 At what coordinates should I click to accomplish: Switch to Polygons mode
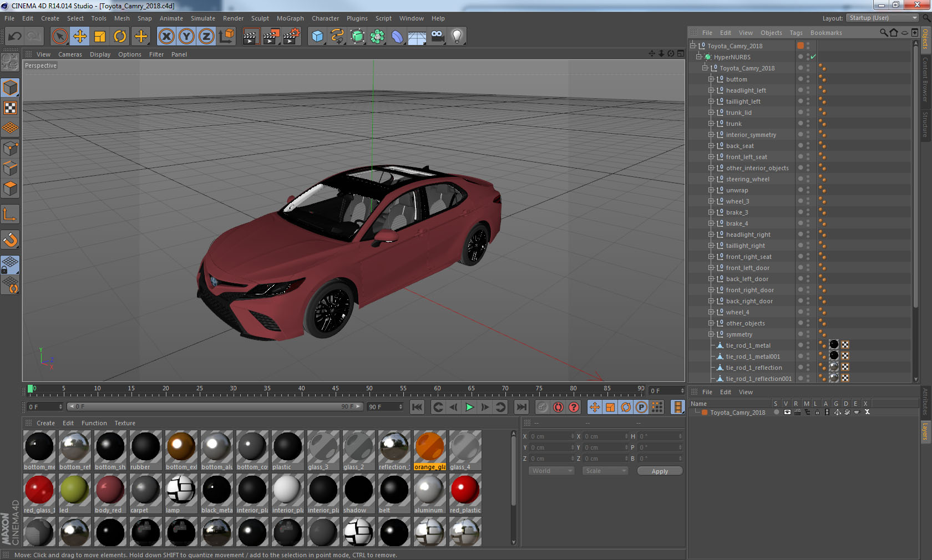[10, 189]
